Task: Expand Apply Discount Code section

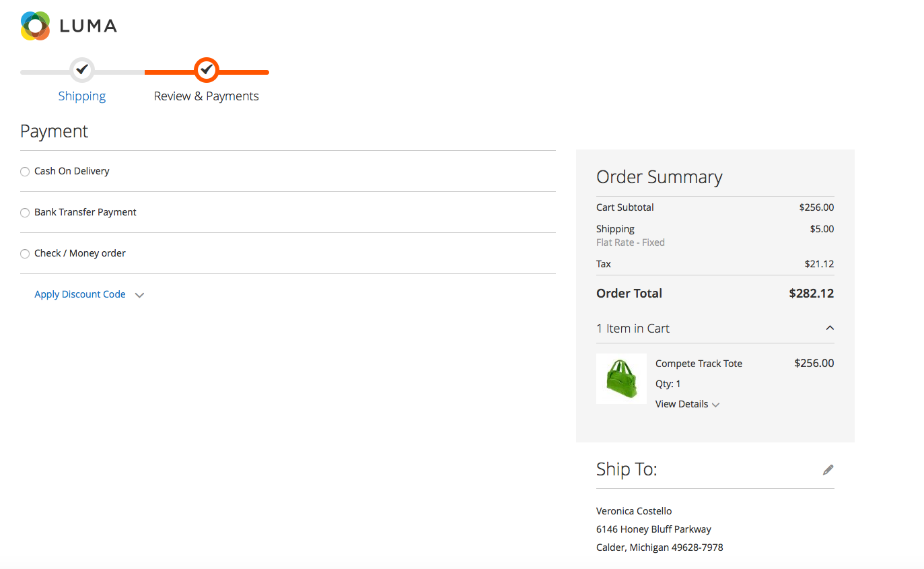Action: click(x=80, y=294)
